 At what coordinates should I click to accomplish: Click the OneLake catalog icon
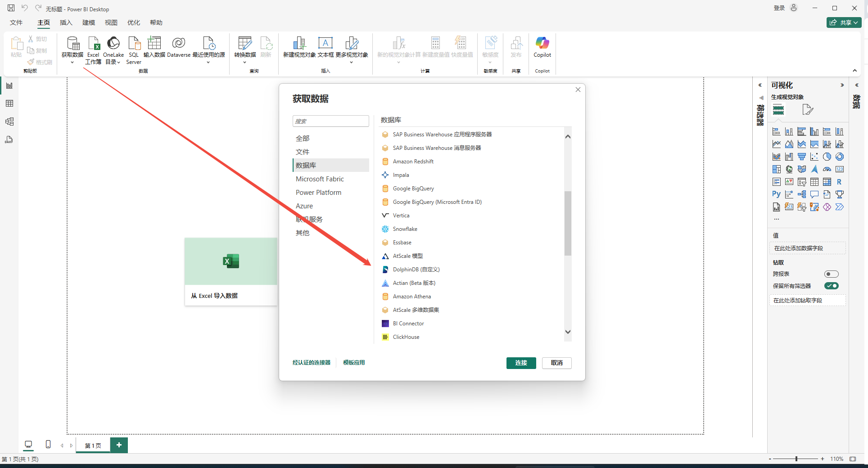[x=113, y=44]
